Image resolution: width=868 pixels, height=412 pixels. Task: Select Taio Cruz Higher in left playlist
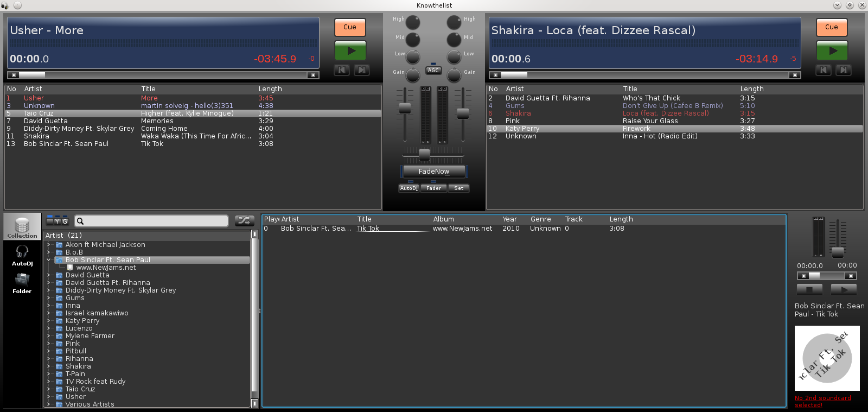(x=193, y=113)
